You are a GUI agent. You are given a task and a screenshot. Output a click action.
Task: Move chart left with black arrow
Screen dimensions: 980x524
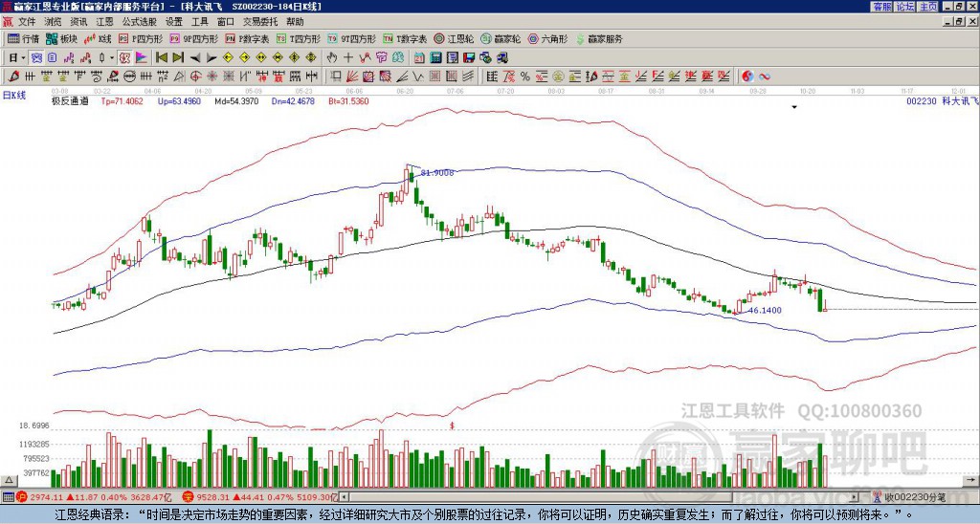195,58
